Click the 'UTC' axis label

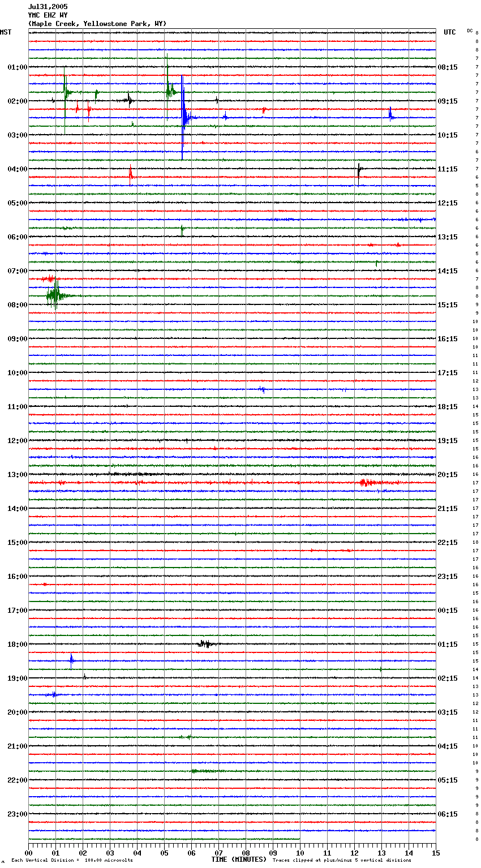pyautogui.click(x=450, y=32)
